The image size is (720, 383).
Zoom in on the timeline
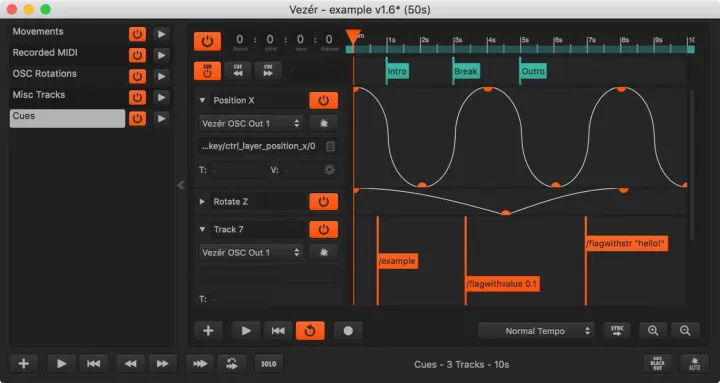coord(653,331)
